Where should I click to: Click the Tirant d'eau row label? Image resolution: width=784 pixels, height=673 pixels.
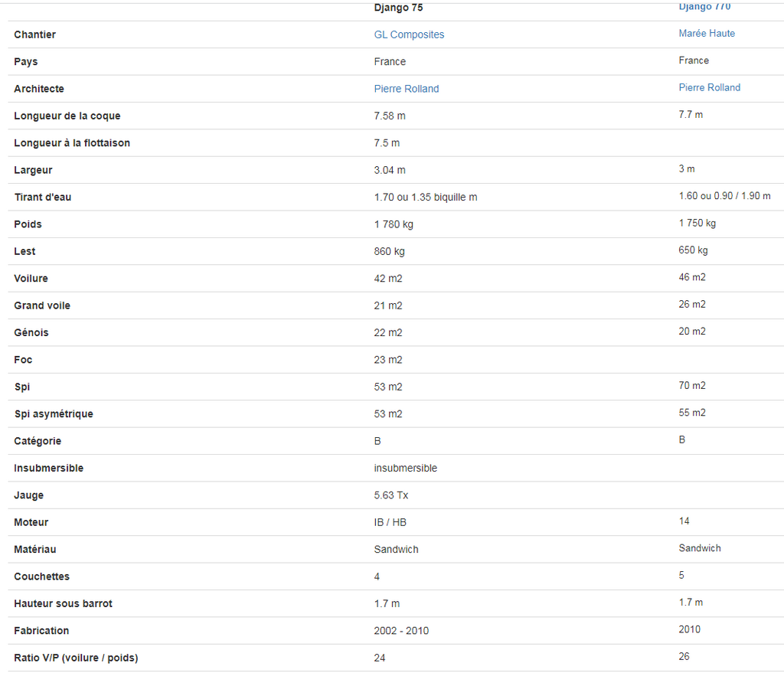(x=43, y=197)
